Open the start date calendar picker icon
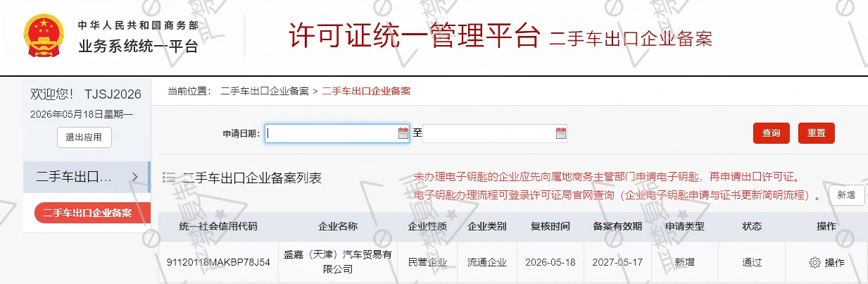Image resolution: width=868 pixels, height=284 pixels. (403, 133)
